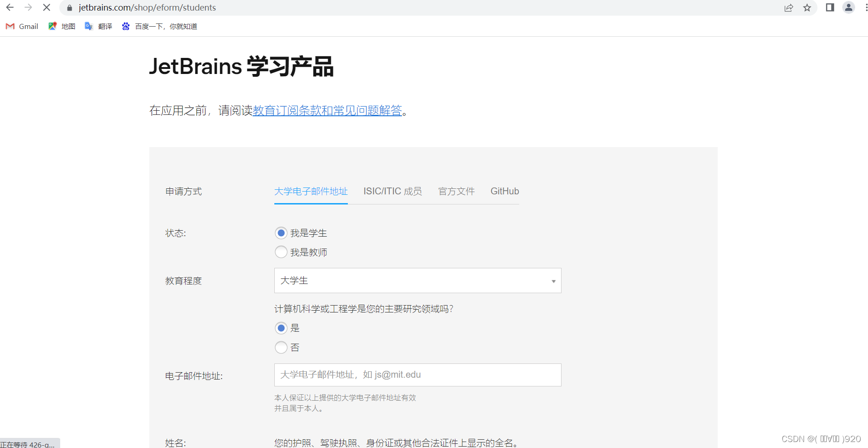Click 计算机科学或工程学 question text
This screenshot has width=868, height=448.
(x=364, y=309)
